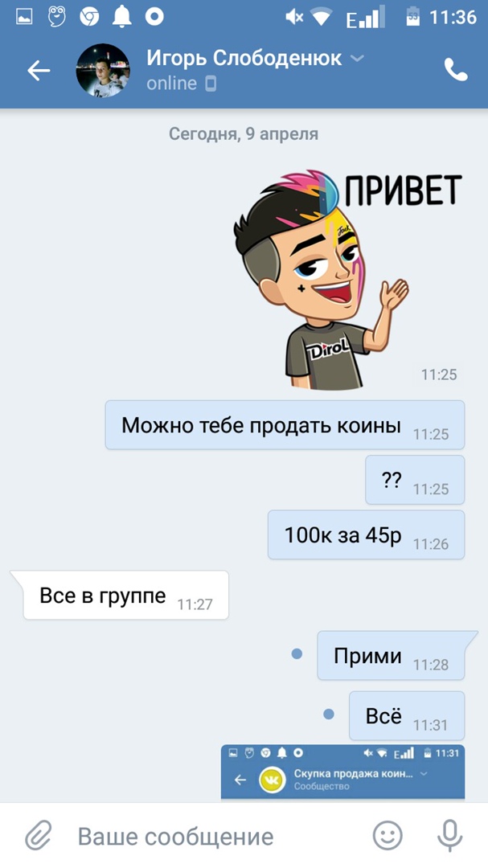
Task: Start a voice call with phone icon
Action: click(x=456, y=70)
